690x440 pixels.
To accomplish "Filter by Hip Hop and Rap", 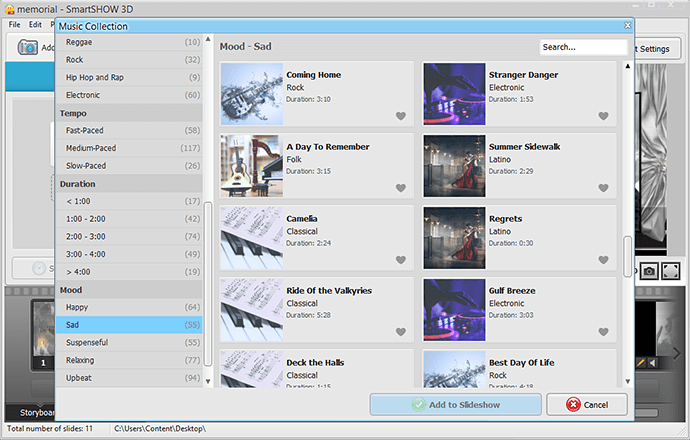I will [129, 77].
